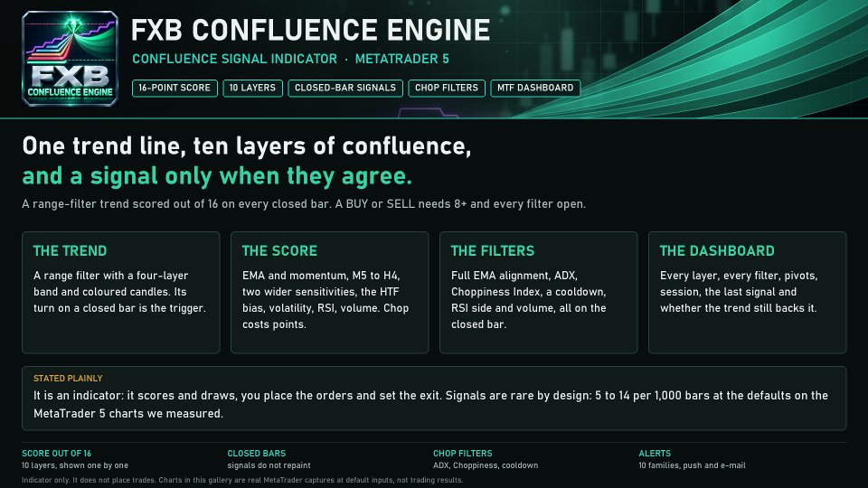868x488 pixels.
Task: Click text '10 layers, shown one by one'
Action: coord(75,465)
